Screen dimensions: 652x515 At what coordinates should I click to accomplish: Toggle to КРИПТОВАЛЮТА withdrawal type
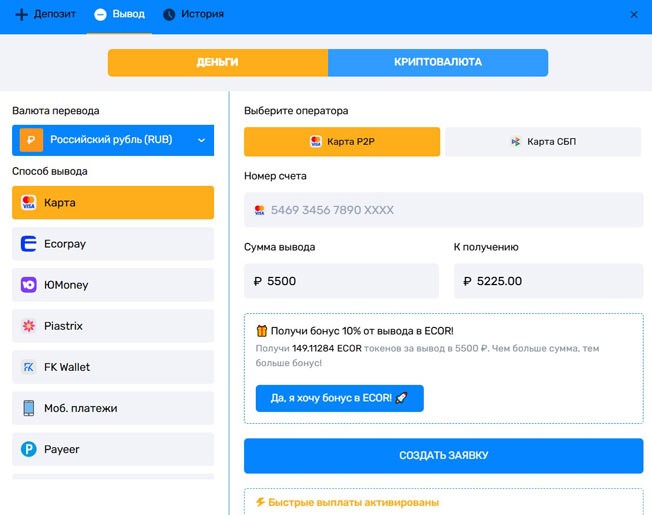(437, 62)
